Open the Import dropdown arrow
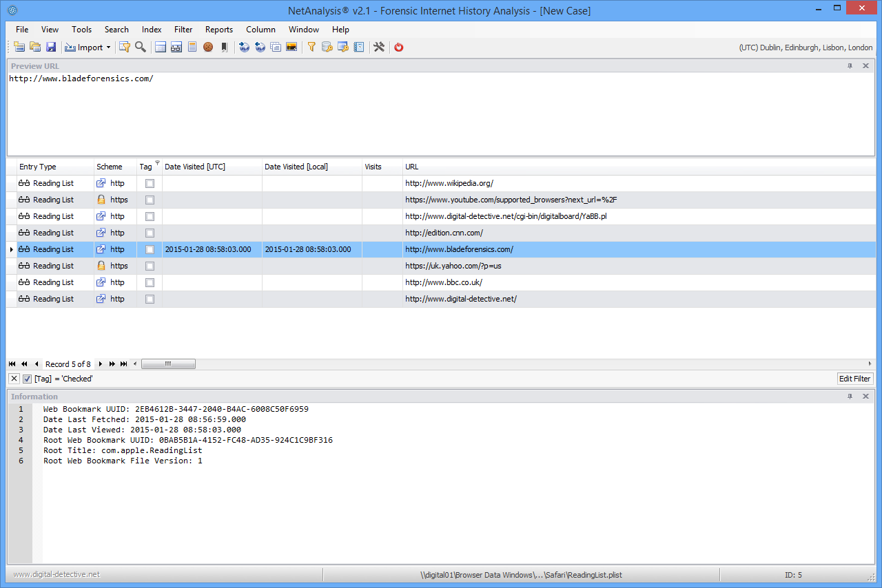The width and height of the screenshot is (882, 588). [109, 48]
